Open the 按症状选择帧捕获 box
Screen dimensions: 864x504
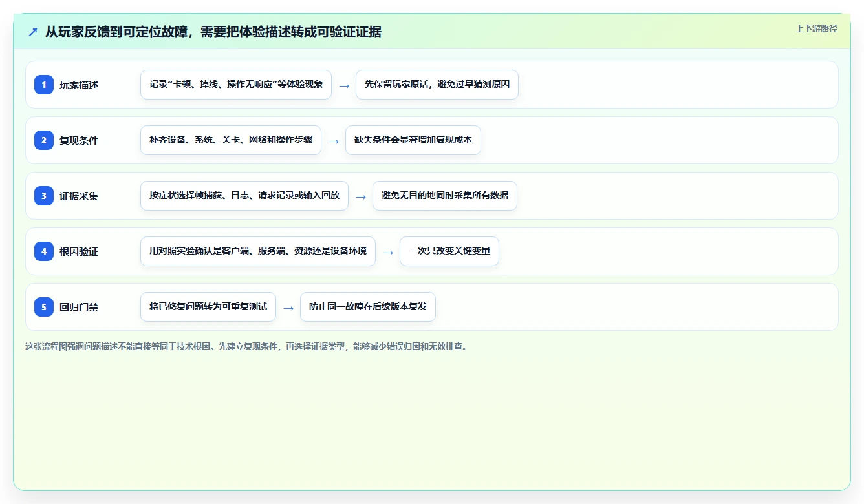[244, 196]
